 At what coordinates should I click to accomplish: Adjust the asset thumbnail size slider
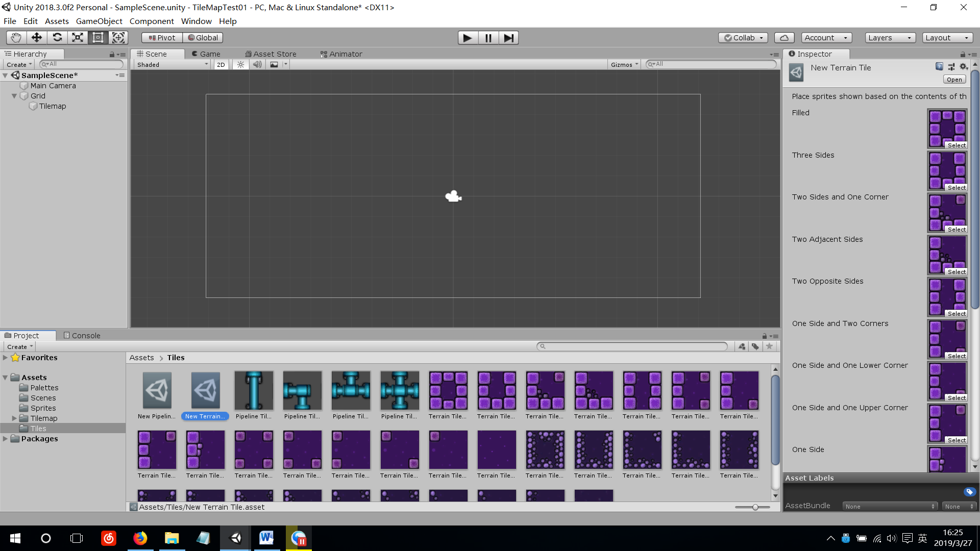click(754, 507)
